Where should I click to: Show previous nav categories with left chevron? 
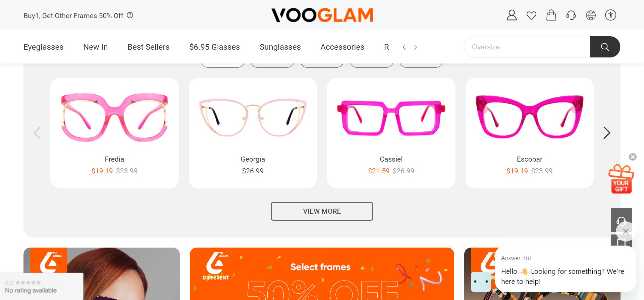point(405,47)
